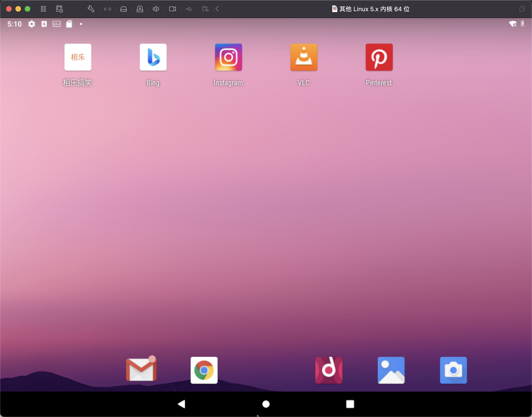Click the clock showing 5:10
Viewport: 532px width, 417px height.
coord(14,24)
